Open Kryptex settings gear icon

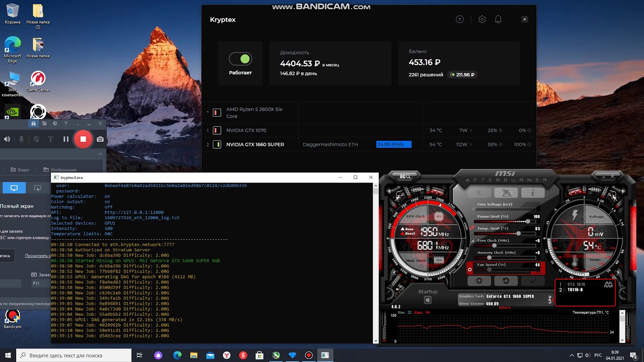pyautogui.click(x=482, y=20)
